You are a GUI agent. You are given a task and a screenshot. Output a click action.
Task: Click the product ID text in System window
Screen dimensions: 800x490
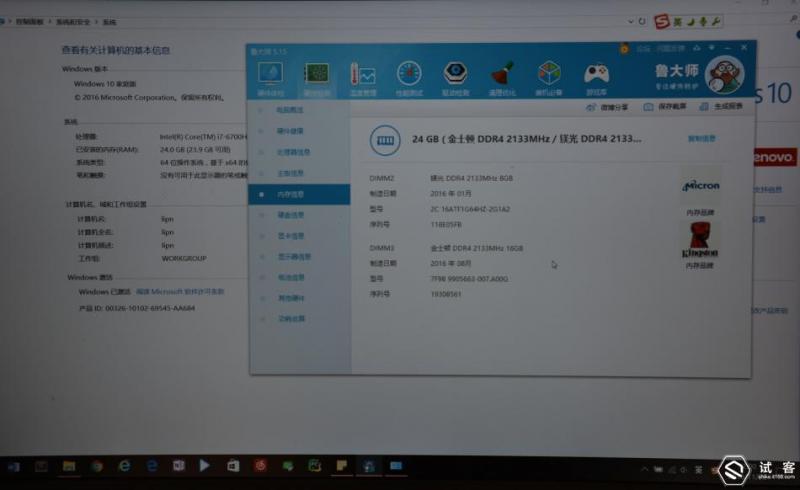(137, 308)
